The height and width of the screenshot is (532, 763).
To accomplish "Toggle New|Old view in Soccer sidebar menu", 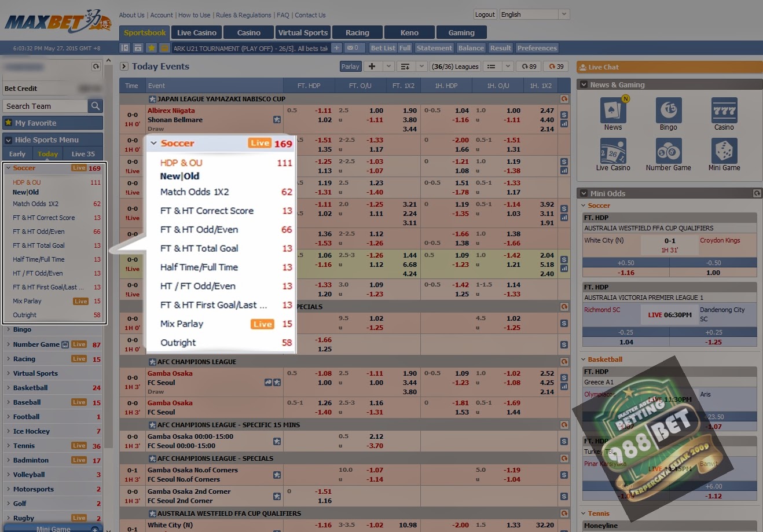I will point(26,192).
